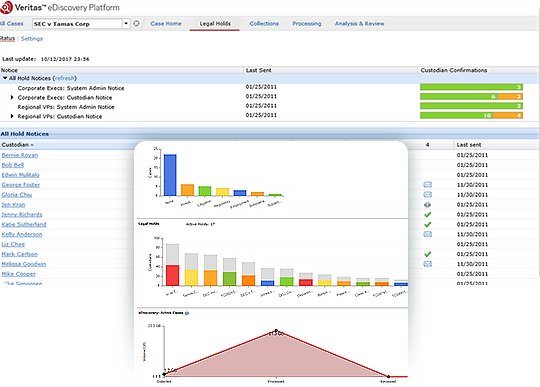Open custodian George Foster
The width and height of the screenshot is (540, 387).
click(21, 185)
